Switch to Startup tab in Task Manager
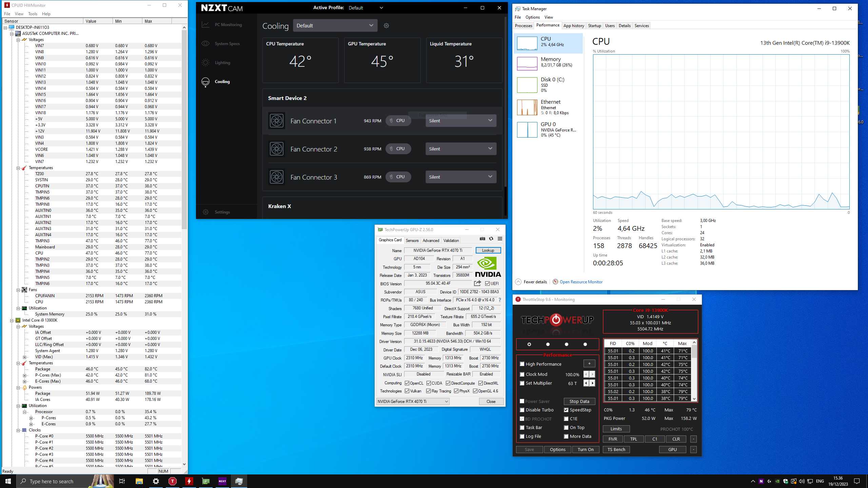This screenshot has height=488, width=868. (x=594, y=26)
